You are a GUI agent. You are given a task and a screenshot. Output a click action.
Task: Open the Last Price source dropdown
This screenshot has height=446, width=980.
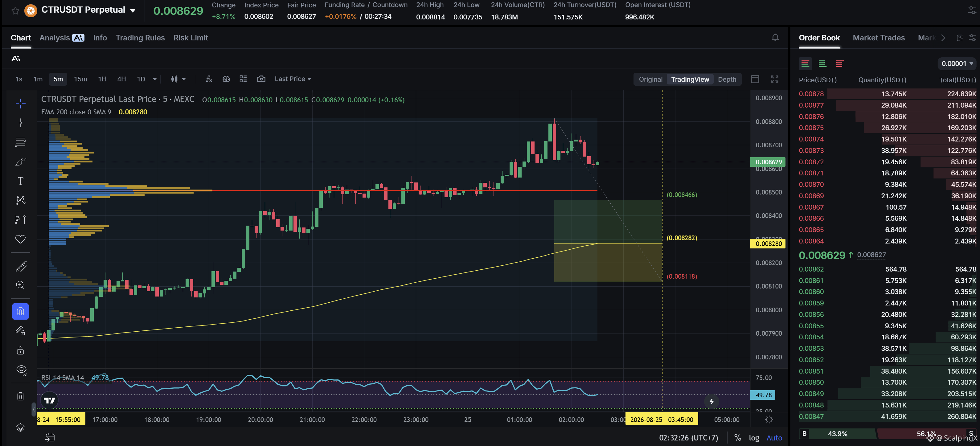coord(293,79)
